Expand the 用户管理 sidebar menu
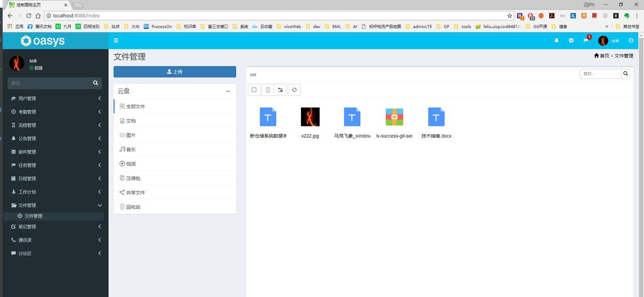The image size is (644, 297). click(x=55, y=99)
